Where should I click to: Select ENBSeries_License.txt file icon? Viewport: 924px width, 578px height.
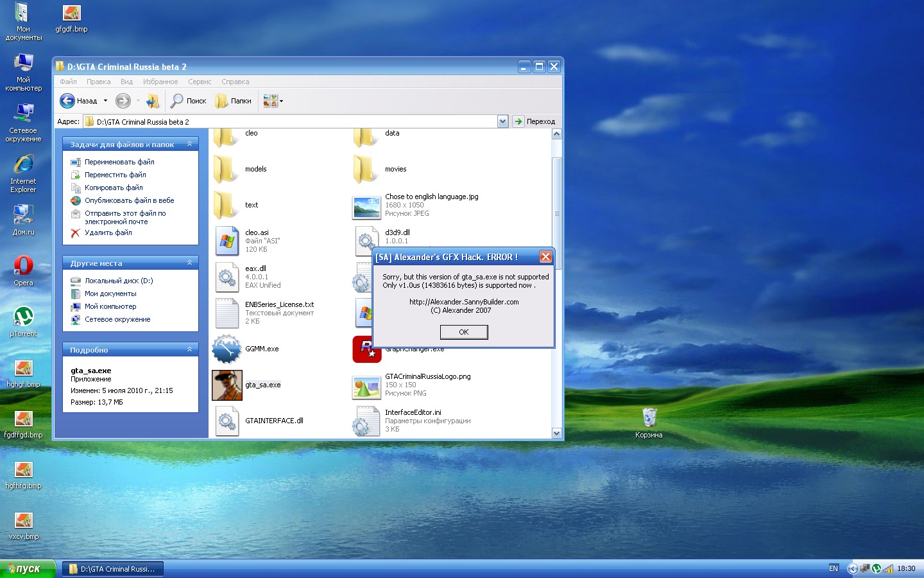pyautogui.click(x=227, y=313)
